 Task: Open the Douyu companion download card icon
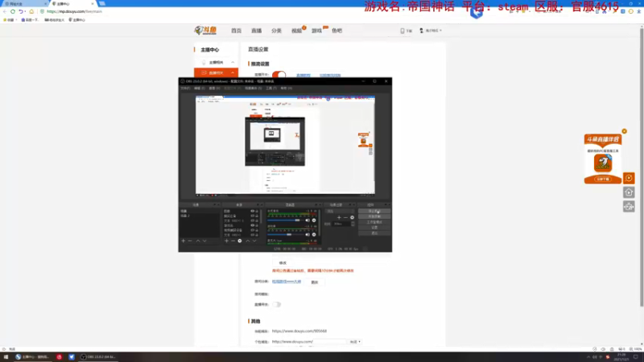click(602, 163)
